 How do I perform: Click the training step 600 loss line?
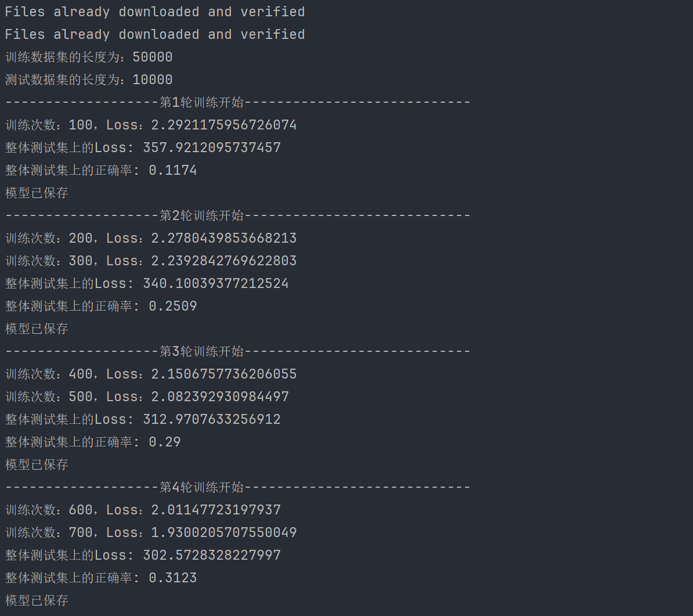click(143, 510)
